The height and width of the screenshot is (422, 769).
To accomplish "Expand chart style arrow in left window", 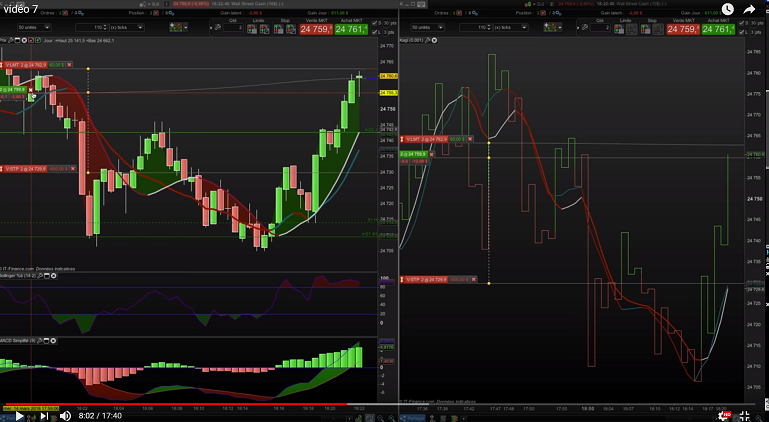I will point(185,27).
